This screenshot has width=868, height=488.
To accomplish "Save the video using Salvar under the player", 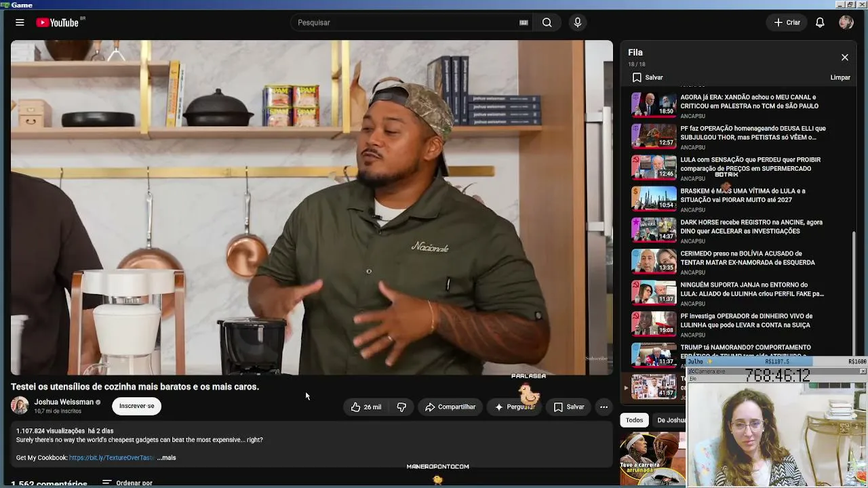I will (x=569, y=407).
